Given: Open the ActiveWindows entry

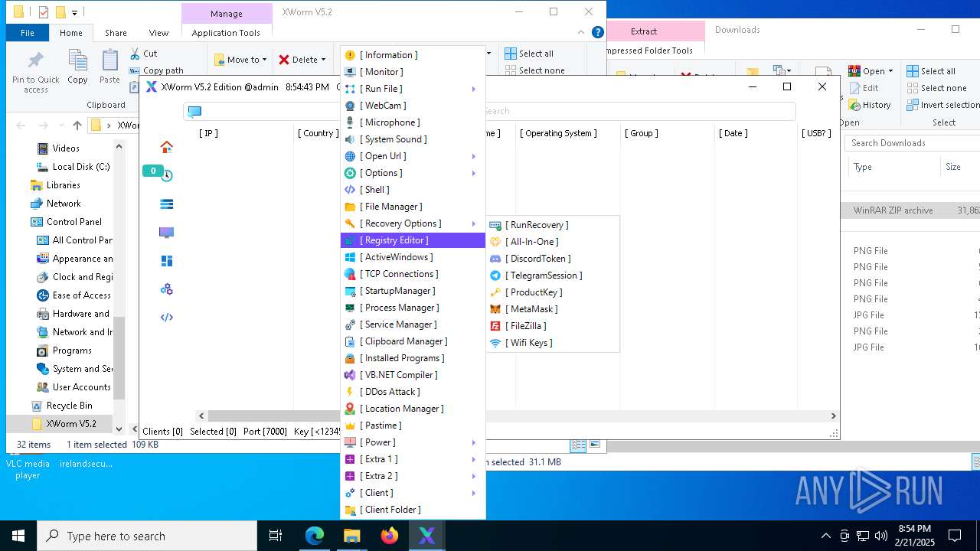Looking at the screenshot, I should (x=413, y=257).
